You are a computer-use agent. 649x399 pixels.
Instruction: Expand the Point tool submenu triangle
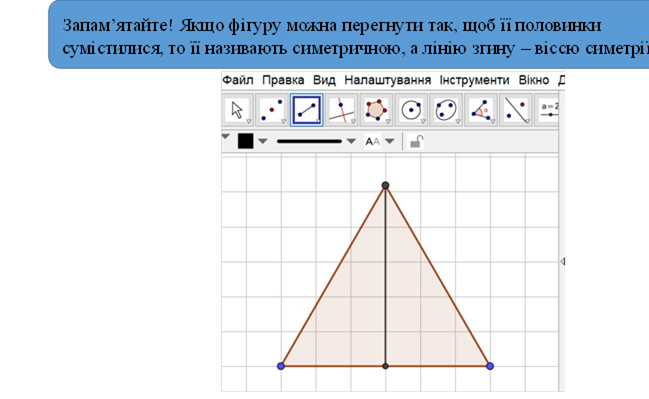tap(283, 121)
